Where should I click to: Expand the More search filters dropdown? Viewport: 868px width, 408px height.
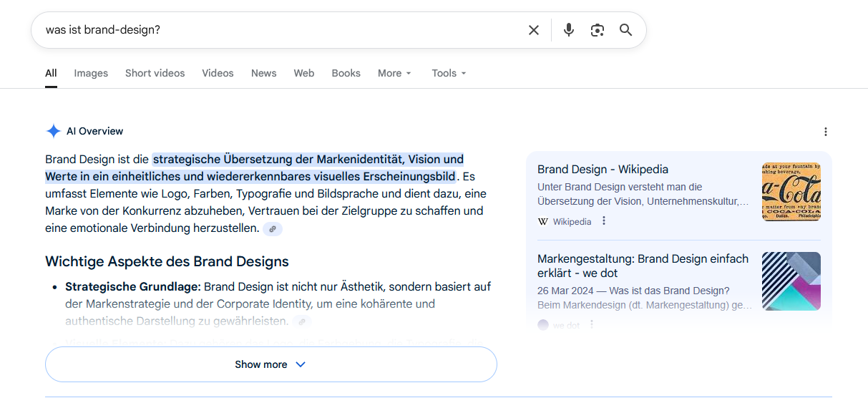[394, 73]
